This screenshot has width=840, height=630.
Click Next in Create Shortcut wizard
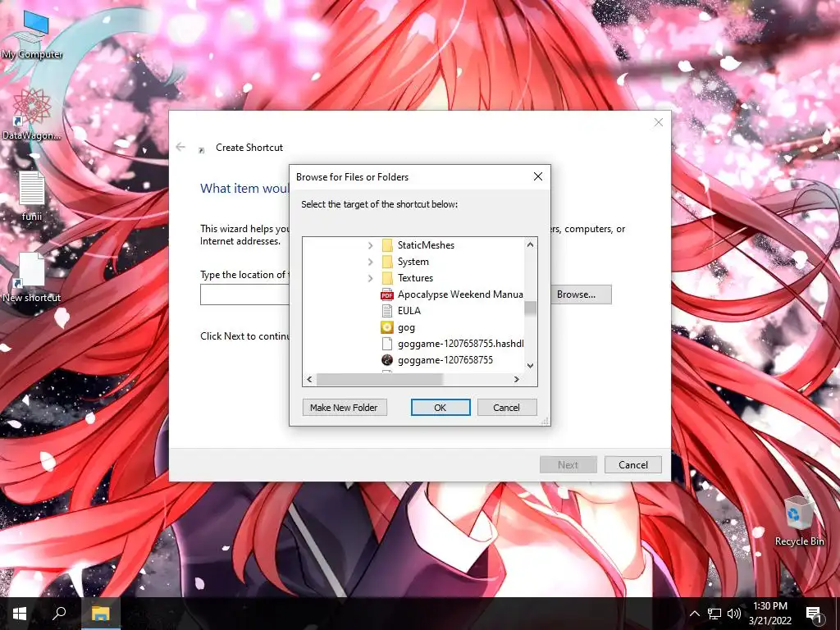[568, 464]
